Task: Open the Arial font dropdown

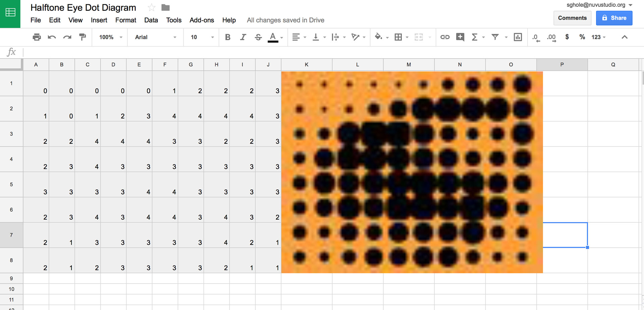Action: click(155, 37)
